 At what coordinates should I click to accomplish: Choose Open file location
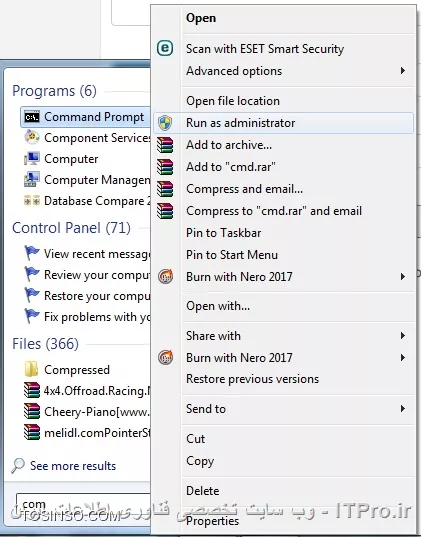pyautogui.click(x=283, y=101)
